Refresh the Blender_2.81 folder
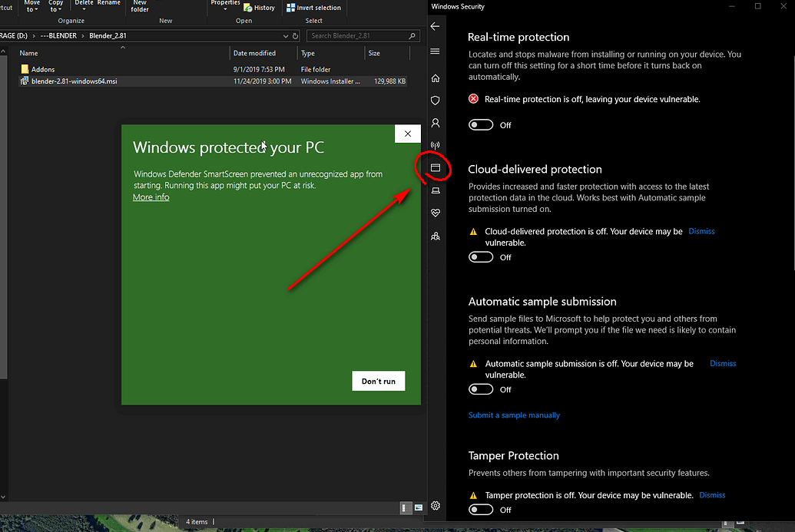This screenshot has width=795, height=532. pos(295,36)
